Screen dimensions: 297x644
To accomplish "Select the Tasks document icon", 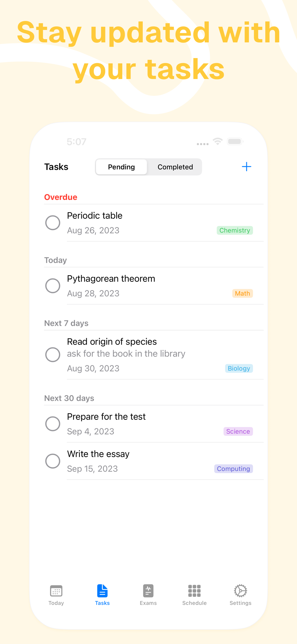I will pyautogui.click(x=102, y=591).
